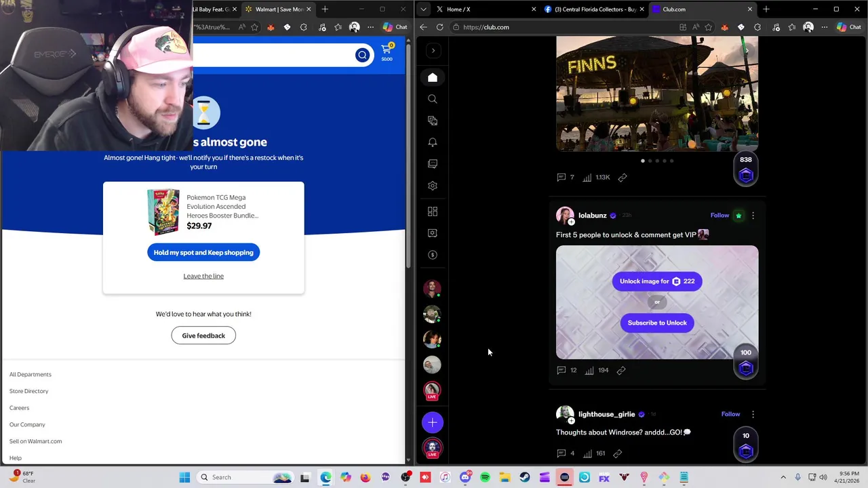
Task: Favorite Club.com page with star icon
Action: 708,27
